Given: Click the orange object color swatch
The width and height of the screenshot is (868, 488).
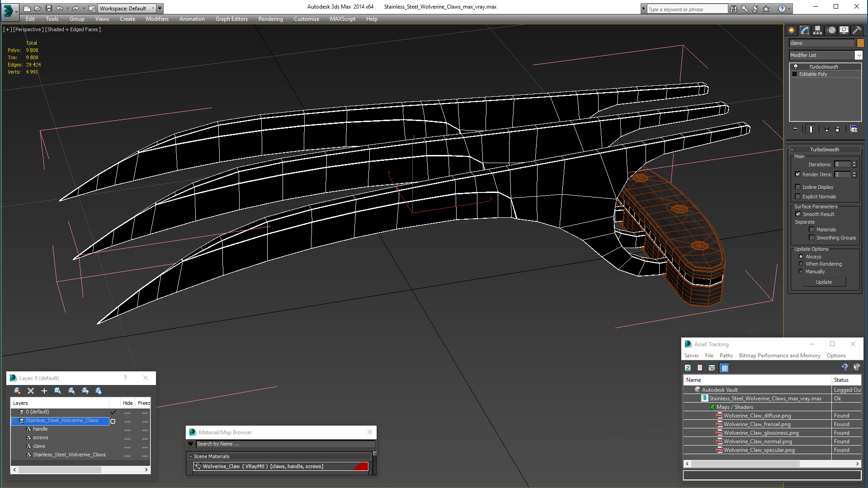Looking at the screenshot, I should click(860, 43).
